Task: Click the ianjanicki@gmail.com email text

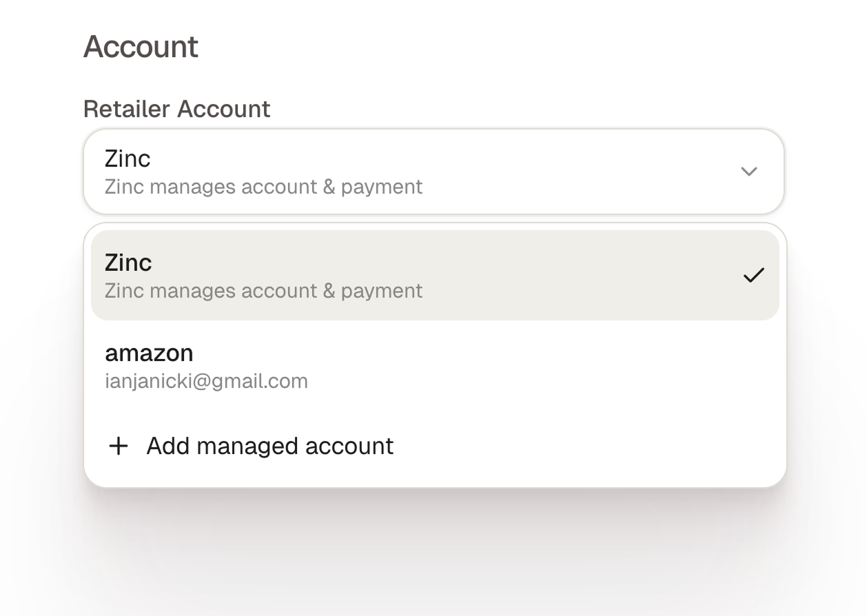Action: click(206, 381)
